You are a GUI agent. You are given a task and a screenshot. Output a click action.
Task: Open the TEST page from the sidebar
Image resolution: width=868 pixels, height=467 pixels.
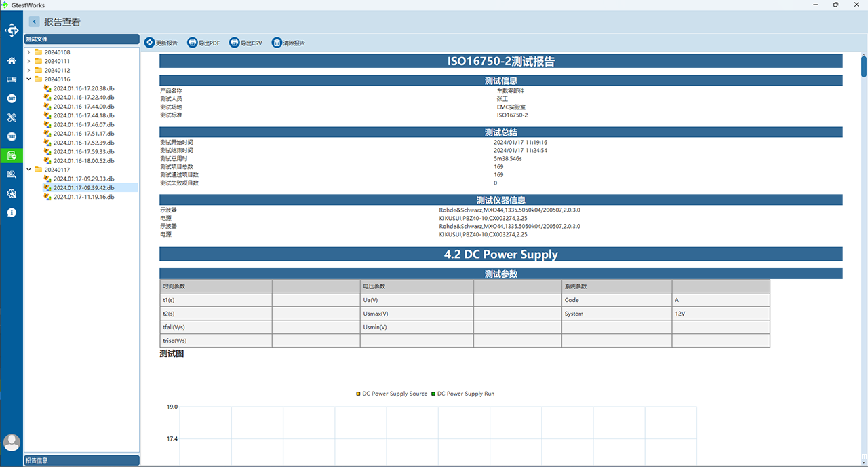coord(12,136)
